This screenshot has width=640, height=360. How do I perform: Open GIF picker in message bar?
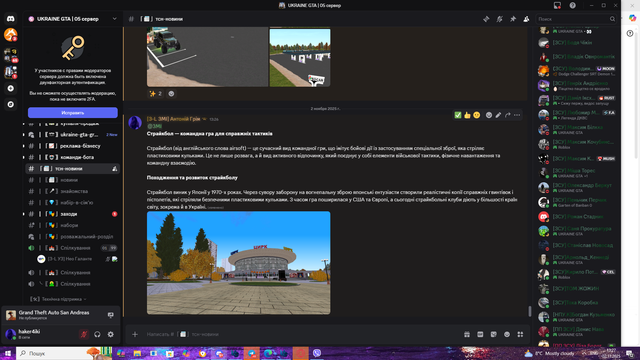tap(480, 334)
